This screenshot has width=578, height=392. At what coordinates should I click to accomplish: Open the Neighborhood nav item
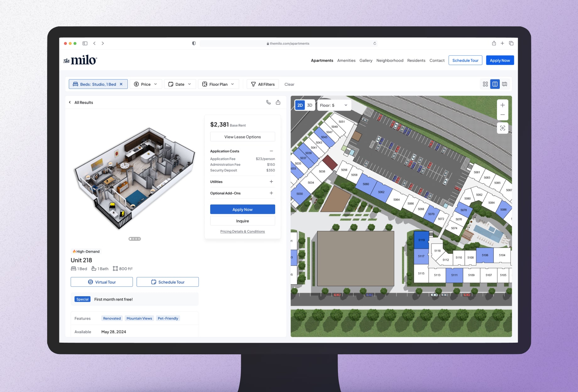(390, 60)
